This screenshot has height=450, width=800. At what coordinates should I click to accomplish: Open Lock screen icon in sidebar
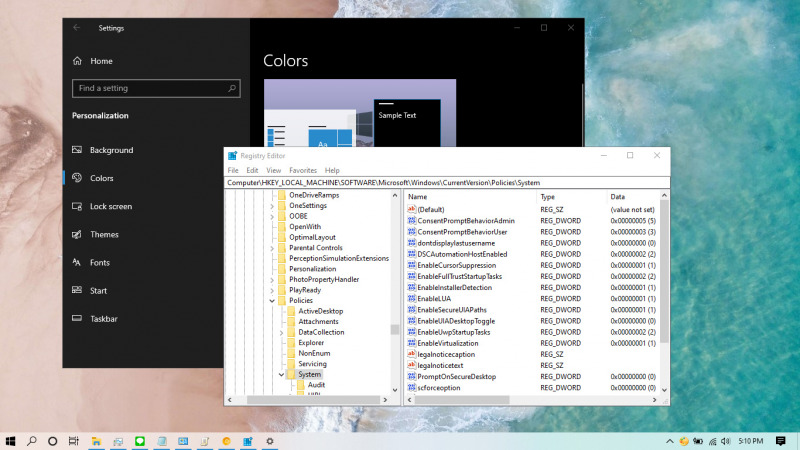click(x=77, y=206)
